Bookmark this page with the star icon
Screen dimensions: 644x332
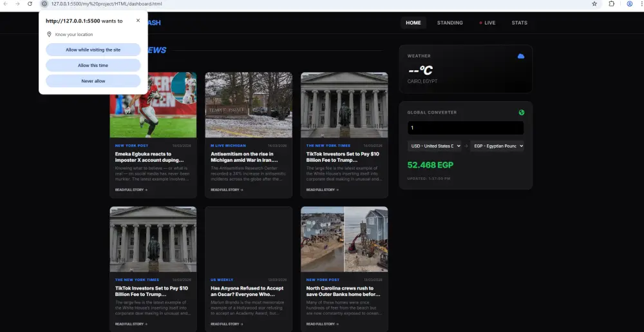pyautogui.click(x=594, y=4)
